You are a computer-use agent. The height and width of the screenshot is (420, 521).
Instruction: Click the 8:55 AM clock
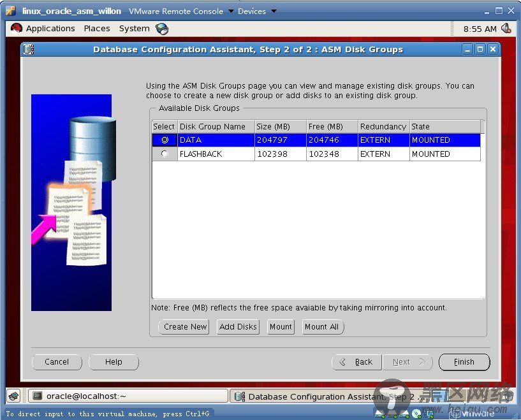[x=480, y=29]
